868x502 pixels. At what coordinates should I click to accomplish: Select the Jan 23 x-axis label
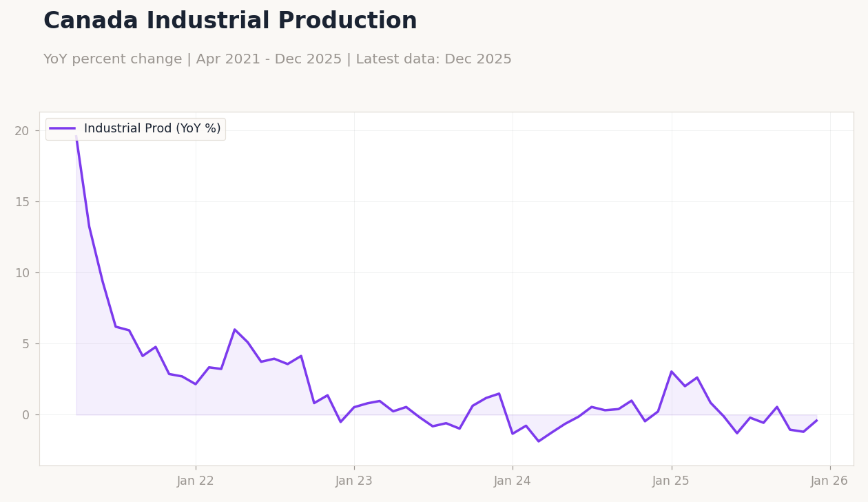[x=353, y=481]
